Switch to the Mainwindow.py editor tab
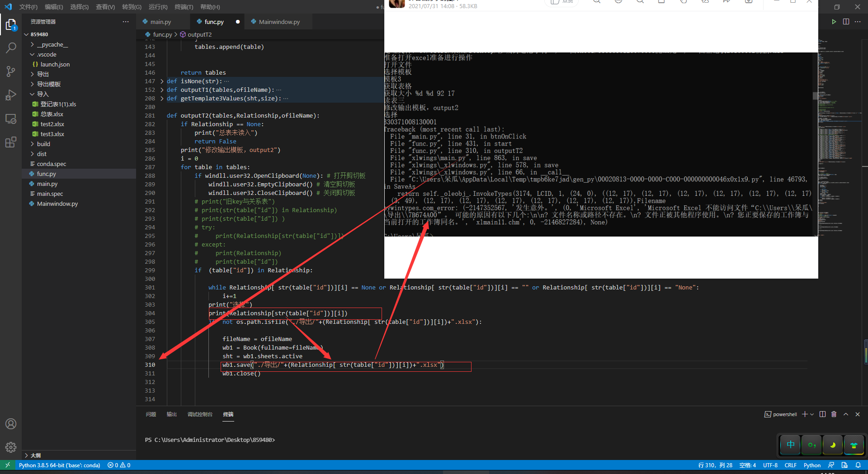The height and width of the screenshot is (474, 868). pyautogui.click(x=279, y=22)
